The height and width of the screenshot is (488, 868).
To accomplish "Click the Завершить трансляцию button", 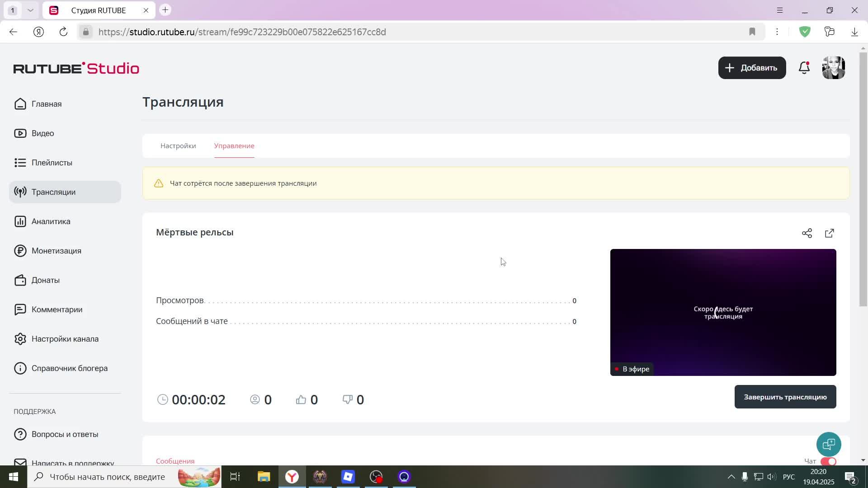I will coord(785,397).
